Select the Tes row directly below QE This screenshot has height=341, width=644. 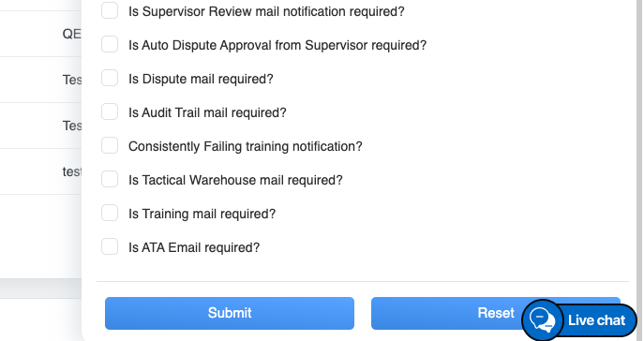[41, 80]
